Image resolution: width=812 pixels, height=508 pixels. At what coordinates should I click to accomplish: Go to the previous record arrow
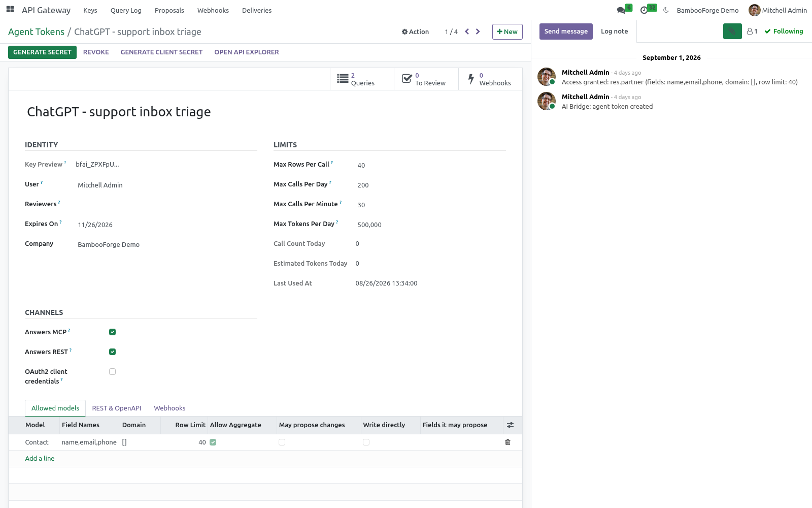[x=467, y=31]
